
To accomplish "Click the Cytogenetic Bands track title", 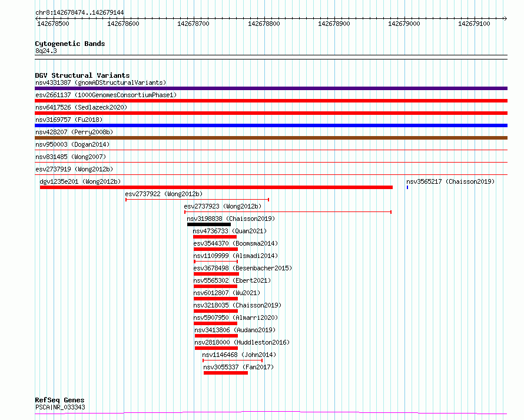I will point(70,44).
